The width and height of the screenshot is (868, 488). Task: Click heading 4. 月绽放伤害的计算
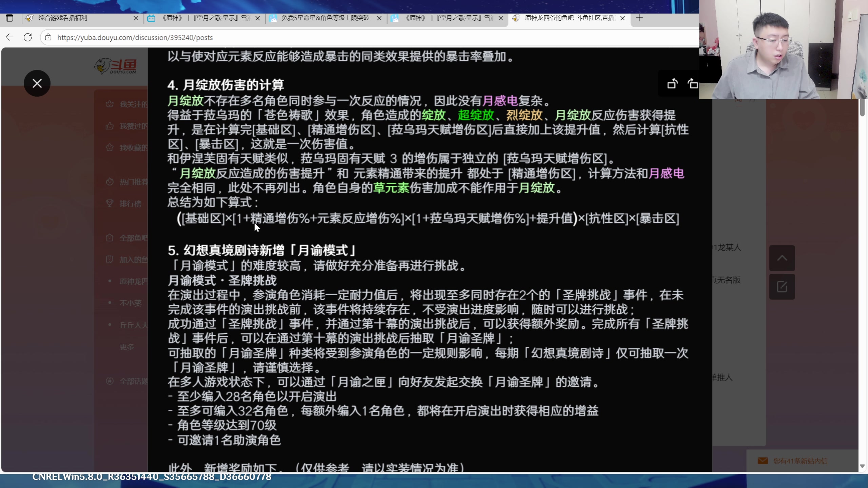tap(226, 85)
